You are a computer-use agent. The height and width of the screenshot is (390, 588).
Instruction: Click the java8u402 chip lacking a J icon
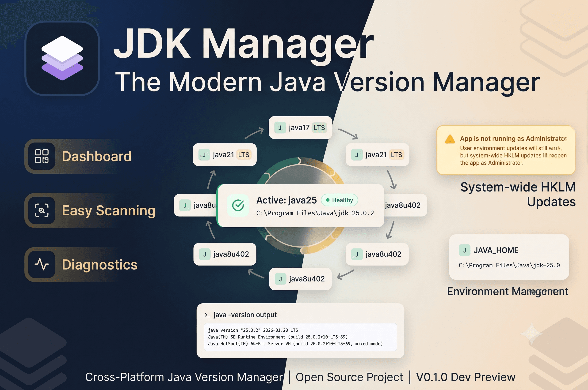tap(405, 205)
